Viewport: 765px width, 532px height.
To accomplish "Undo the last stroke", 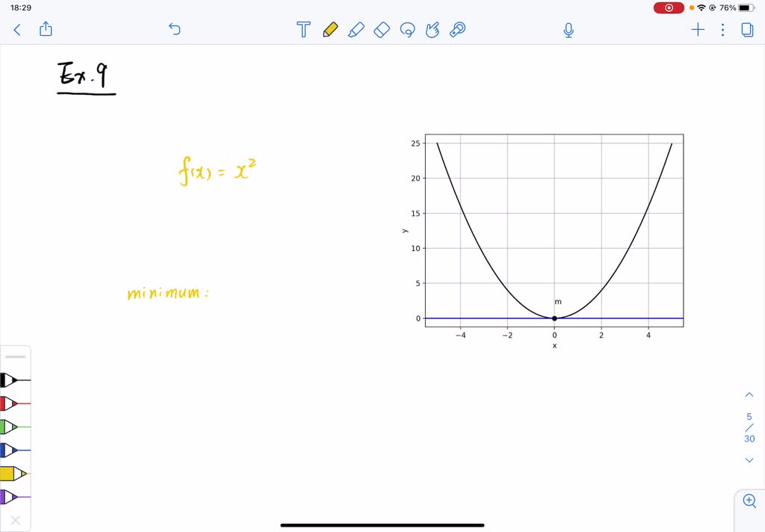I will 174,29.
